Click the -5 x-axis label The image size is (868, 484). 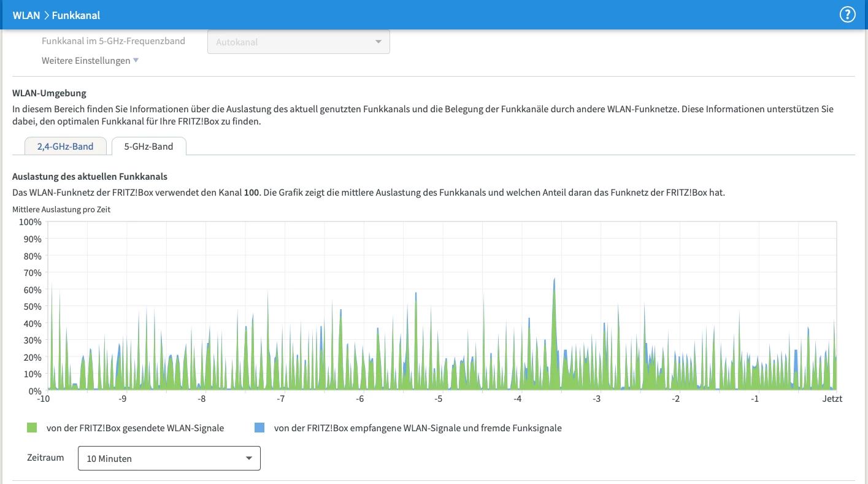coord(439,399)
